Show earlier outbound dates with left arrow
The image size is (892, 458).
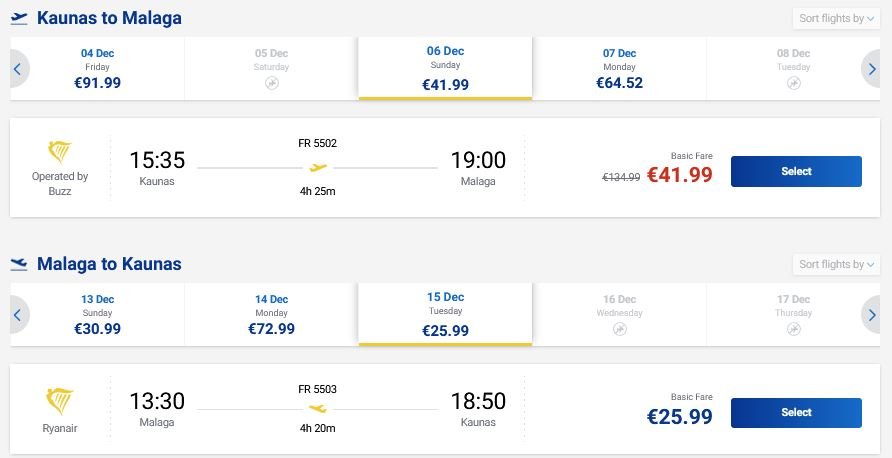18,69
